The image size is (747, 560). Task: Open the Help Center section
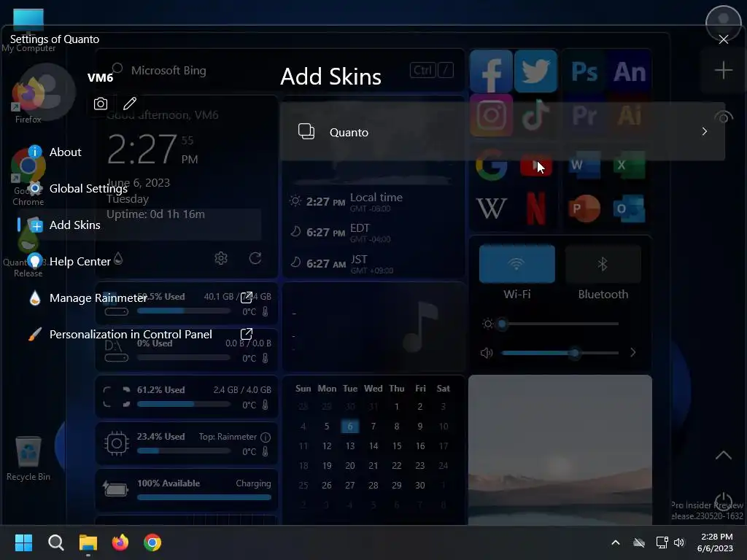pos(69,262)
